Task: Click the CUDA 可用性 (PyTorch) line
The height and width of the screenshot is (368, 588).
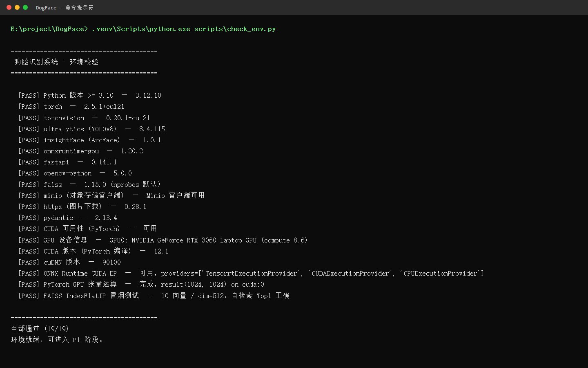Action: tap(87, 229)
